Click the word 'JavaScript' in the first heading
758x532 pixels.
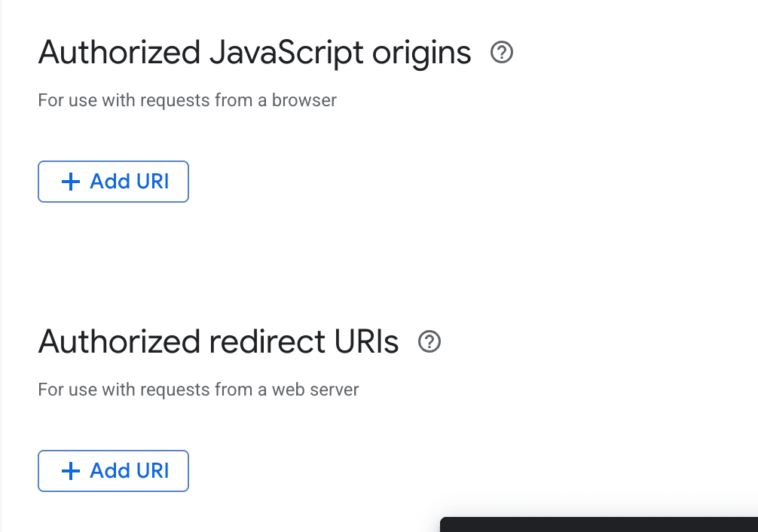(x=286, y=53)
